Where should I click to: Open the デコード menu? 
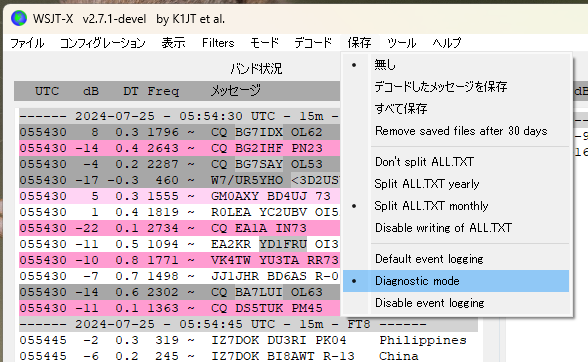coord(313,43)
